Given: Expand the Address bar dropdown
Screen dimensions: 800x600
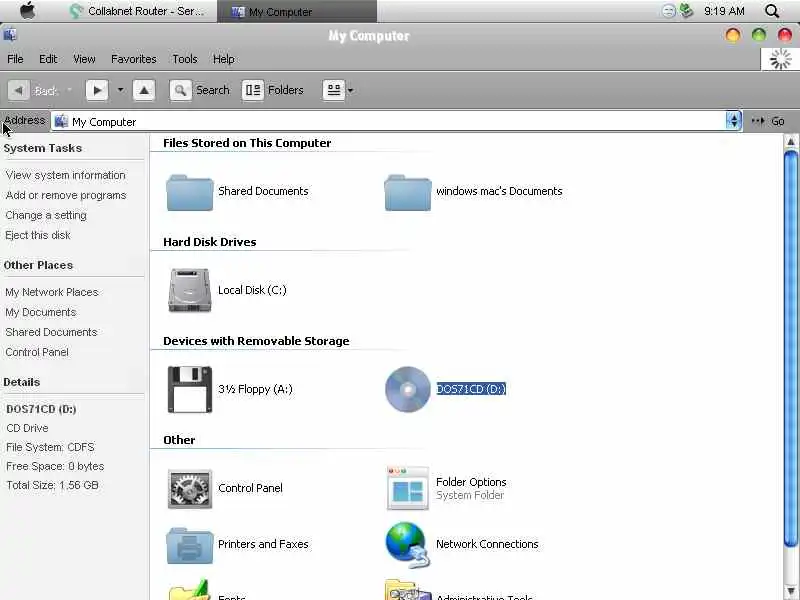Looking at the screenshot, I should 733,121.
